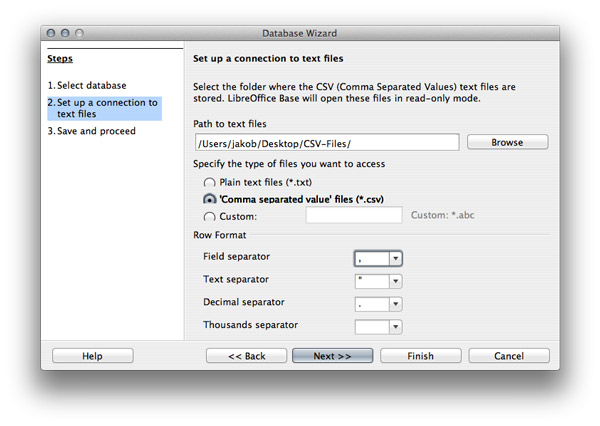Image resolution: width=600 pixels, height=426 pixels.
Task: Click the Browse button
Action: [x=507, y=142]
